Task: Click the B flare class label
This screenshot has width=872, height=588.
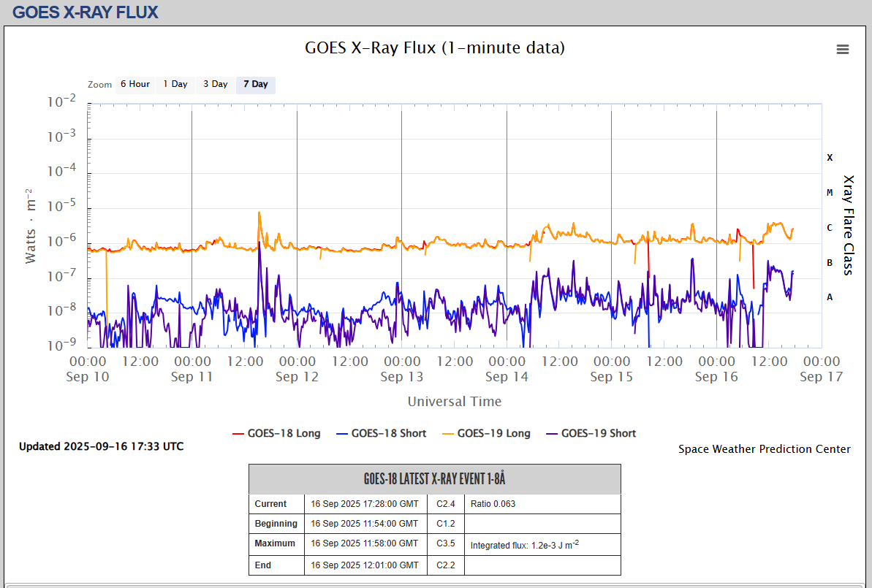Action: click(830, 263)
